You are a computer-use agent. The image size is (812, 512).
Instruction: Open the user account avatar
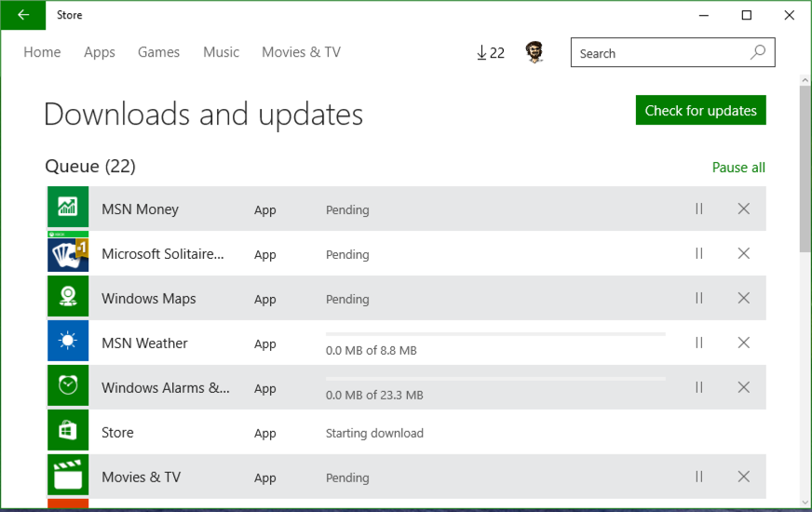535,52
